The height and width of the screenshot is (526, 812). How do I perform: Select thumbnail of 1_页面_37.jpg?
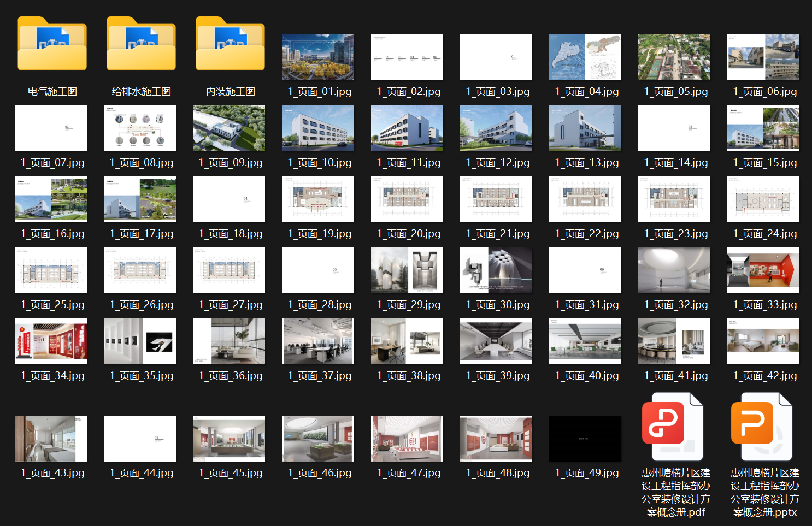318,341
